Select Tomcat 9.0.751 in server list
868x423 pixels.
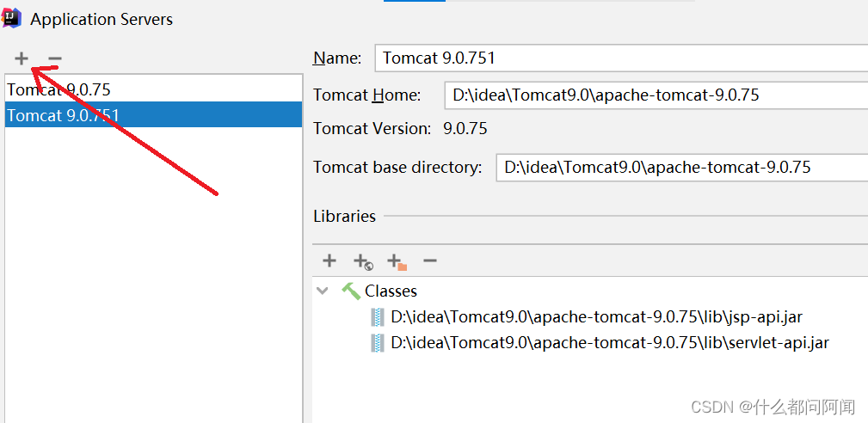click(x=153, y=114)
